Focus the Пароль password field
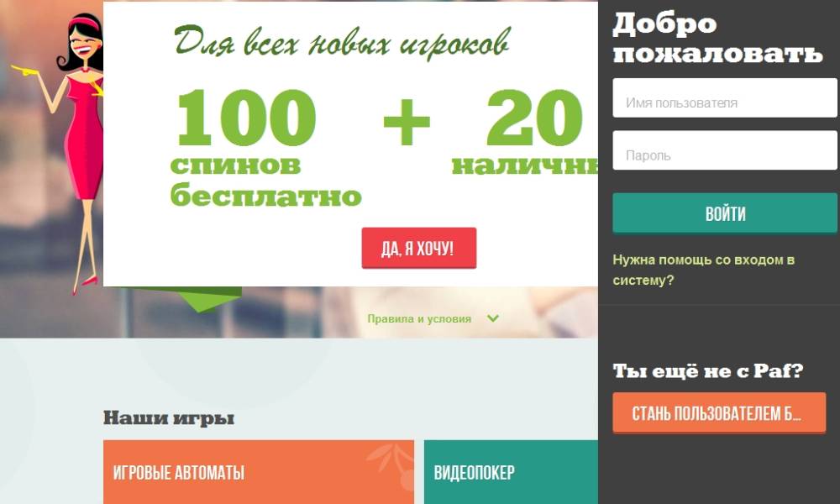This screenshot has height=504, width=840. click(x=725, y=150)
